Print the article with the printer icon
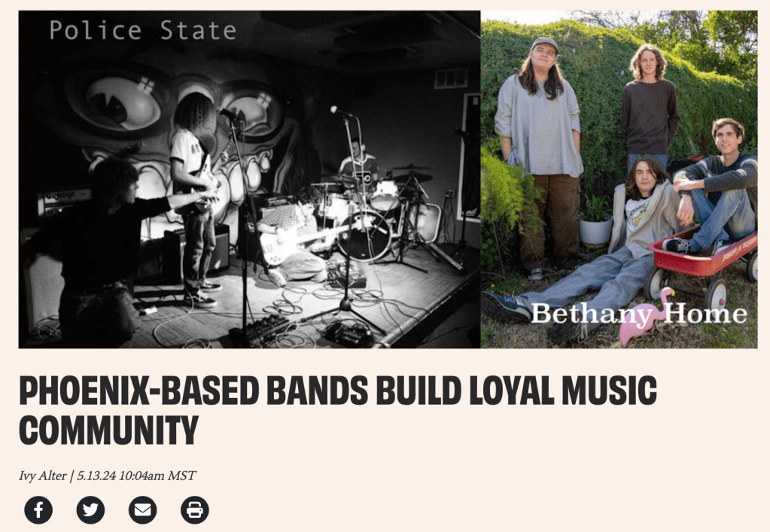The height and width of the screenshot is (532, 770). 195,510
